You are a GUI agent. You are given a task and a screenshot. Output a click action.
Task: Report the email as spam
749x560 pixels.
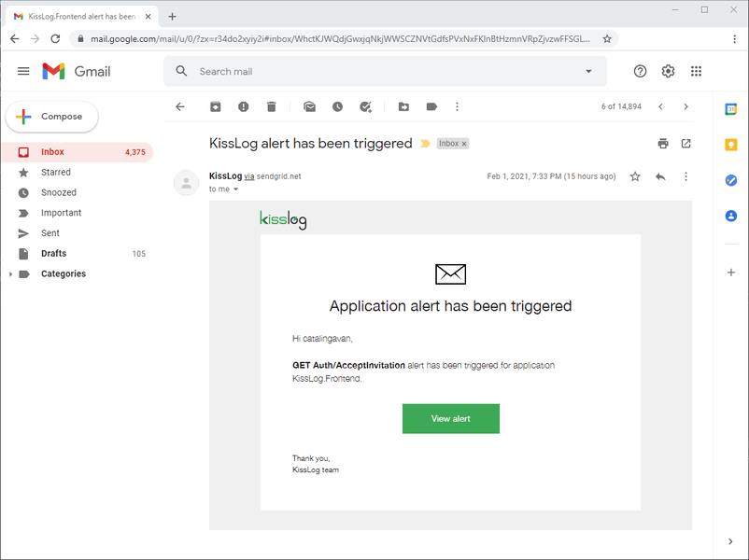click(x=243, y=106)
